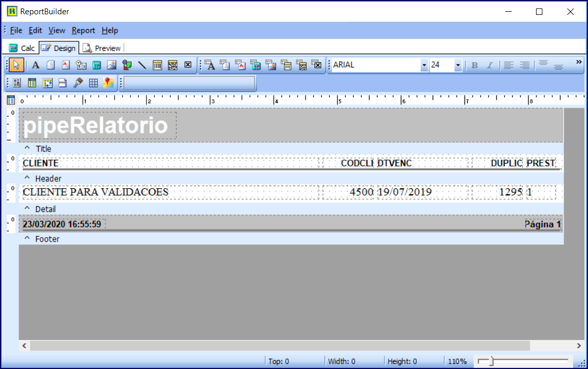Select the DBBarCode data-aware tool
Screen dimensions: 588x369
pyautogui.click(x=286, y=65)
